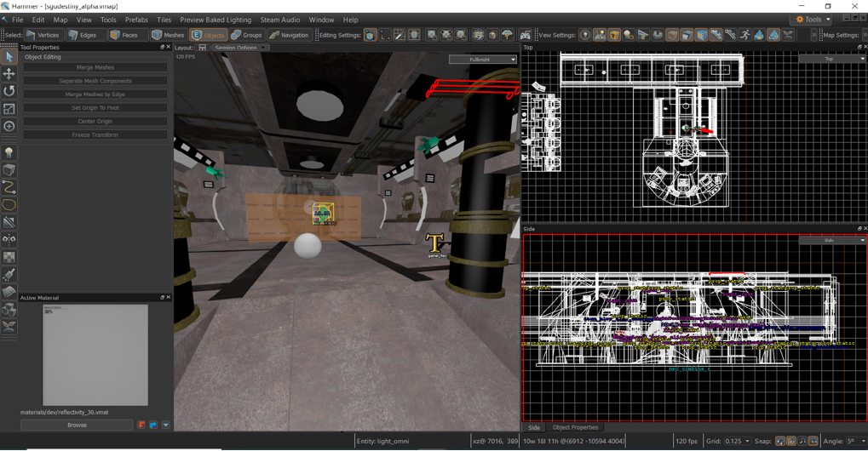Open the File menu

tap(18, 20)
